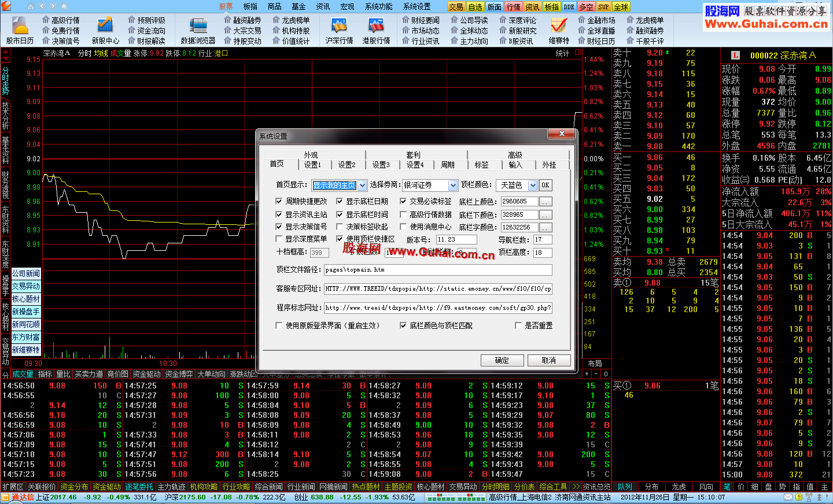Image resolution: width=833 pixels, height=504 pixels.
Task: Open 千股千评 stock reviews shortcut
Action: [x=645, y=41]
